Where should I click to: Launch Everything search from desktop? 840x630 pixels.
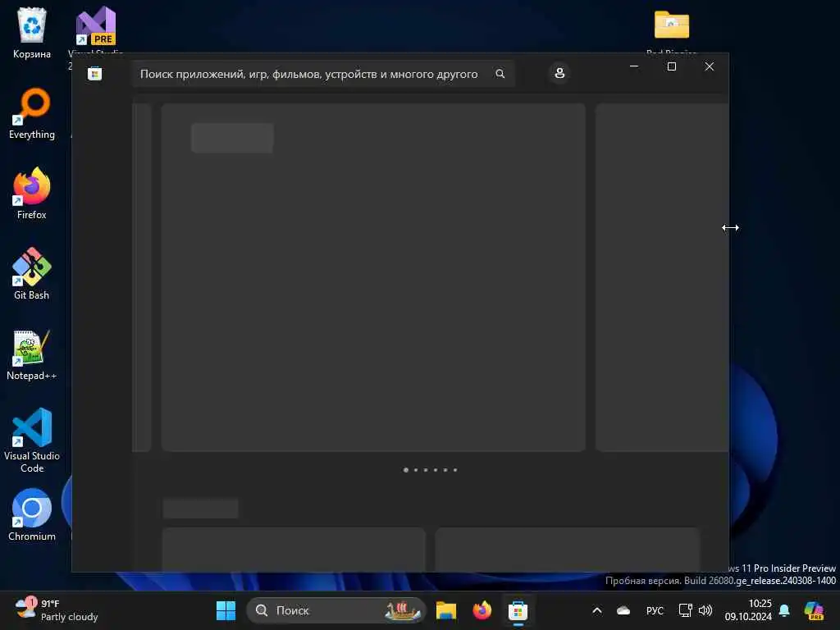[x=32, y=113]
